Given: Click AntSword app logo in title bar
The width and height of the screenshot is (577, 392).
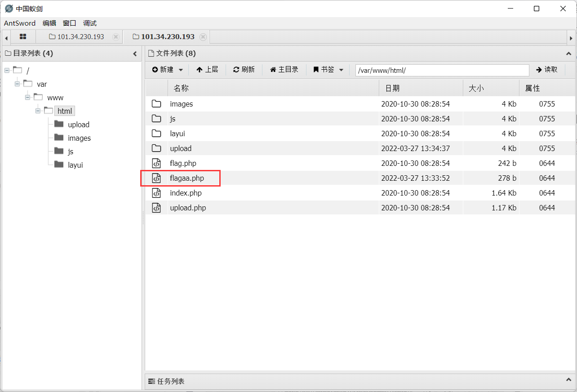Looking at the screenshot, I should [9, 9].
